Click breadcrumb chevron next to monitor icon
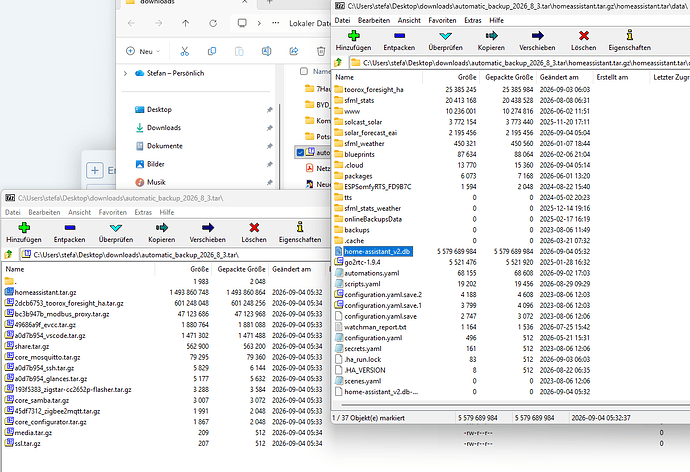This screenshot has width=690, height=472. point(259,23)
